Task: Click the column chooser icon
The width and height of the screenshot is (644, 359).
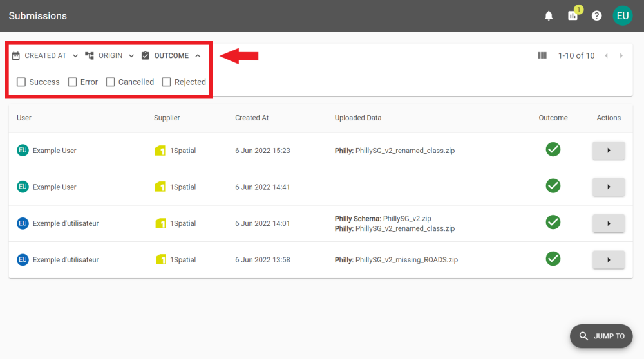Action: click(542, 55)
